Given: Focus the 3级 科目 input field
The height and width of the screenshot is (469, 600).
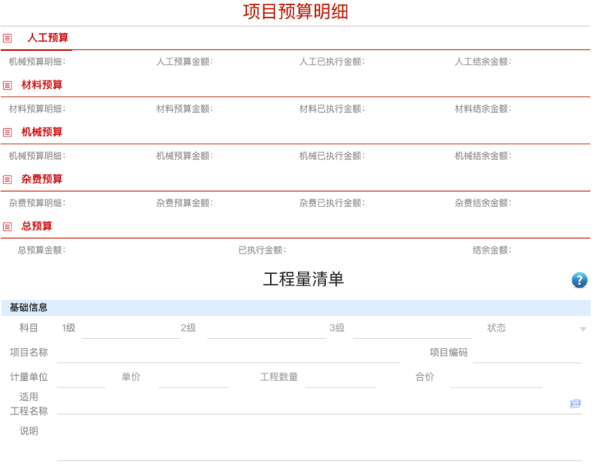Looking at the screenshot, I should [412, 330].
